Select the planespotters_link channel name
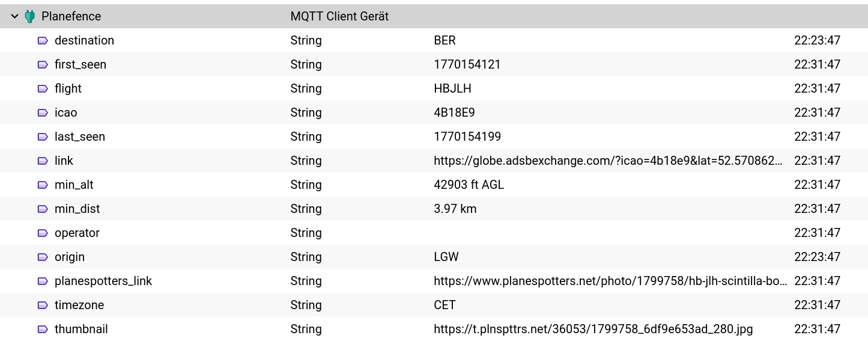This screenshot has height=338, width=868. 103,281
